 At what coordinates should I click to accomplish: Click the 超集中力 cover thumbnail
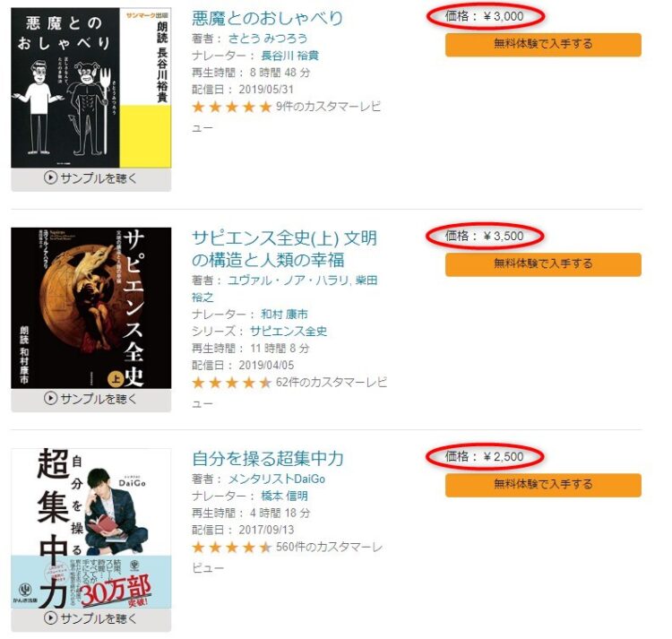coord(90,529)
